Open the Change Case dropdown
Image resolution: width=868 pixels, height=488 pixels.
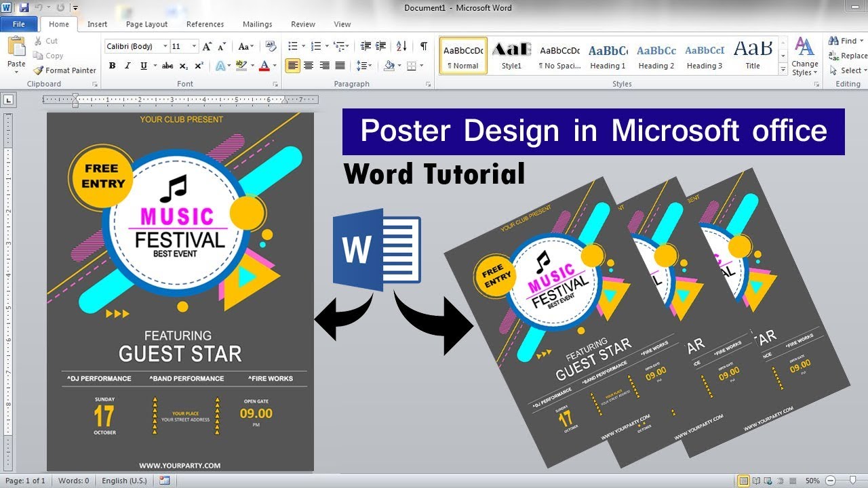245,47
